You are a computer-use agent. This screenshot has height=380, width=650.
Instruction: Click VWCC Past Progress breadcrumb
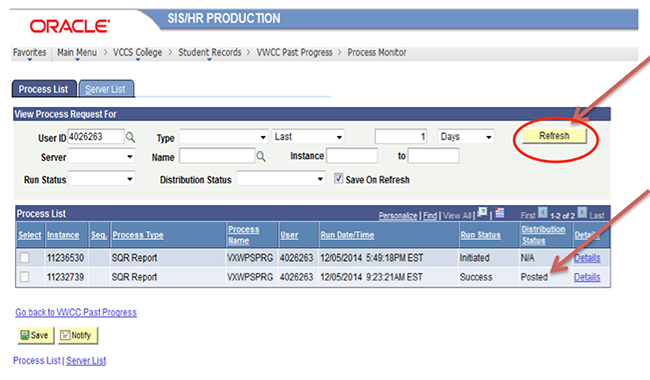point(294,53)
